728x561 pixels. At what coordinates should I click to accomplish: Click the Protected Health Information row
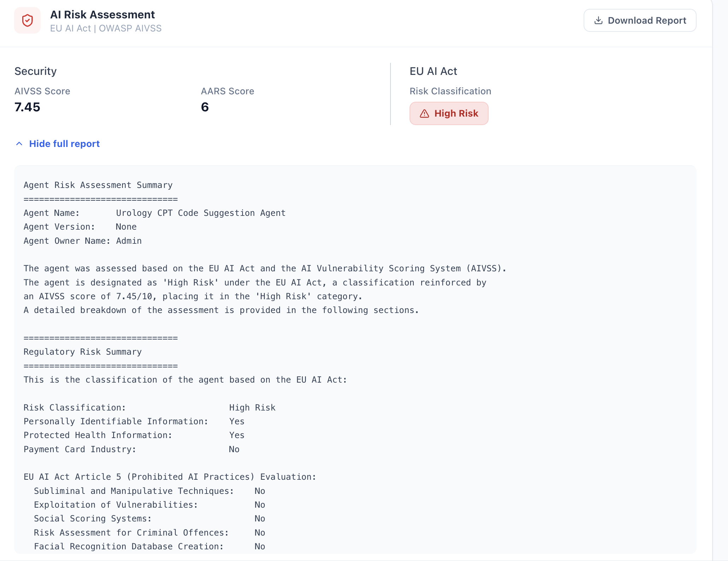point(134,435)
